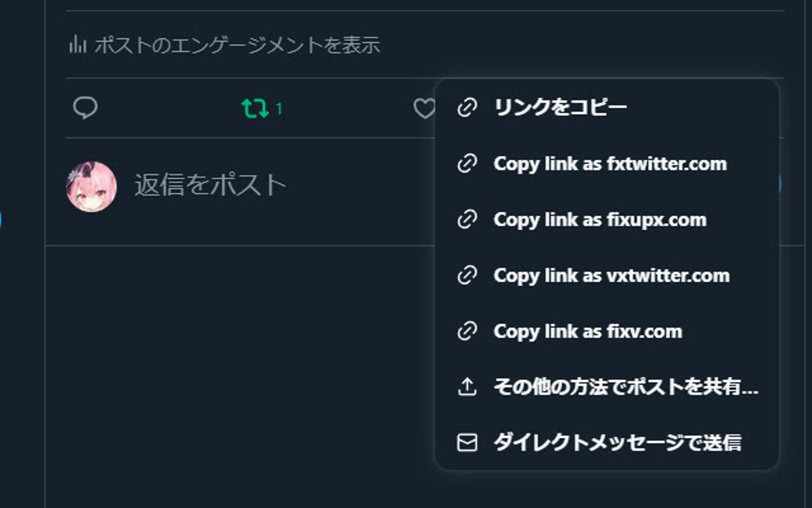Select リンクをコピー menu item
This screenshot has width=812, height=508.
click(560, 107)
